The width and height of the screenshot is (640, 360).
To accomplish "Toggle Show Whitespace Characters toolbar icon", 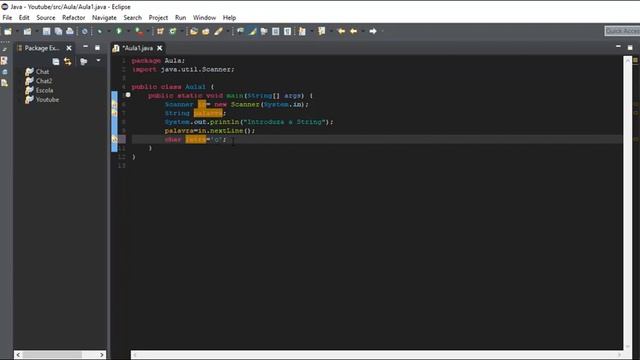I will (x=287, y=31).
